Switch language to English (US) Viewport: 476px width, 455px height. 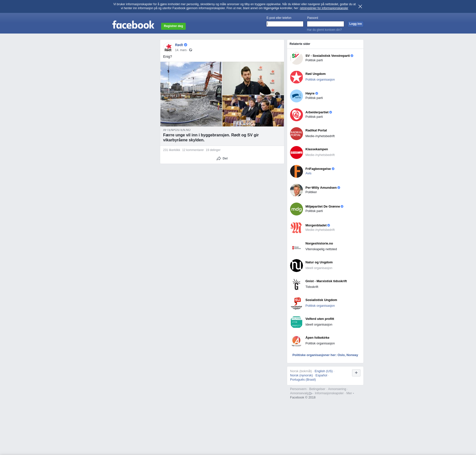click(324, 371)
